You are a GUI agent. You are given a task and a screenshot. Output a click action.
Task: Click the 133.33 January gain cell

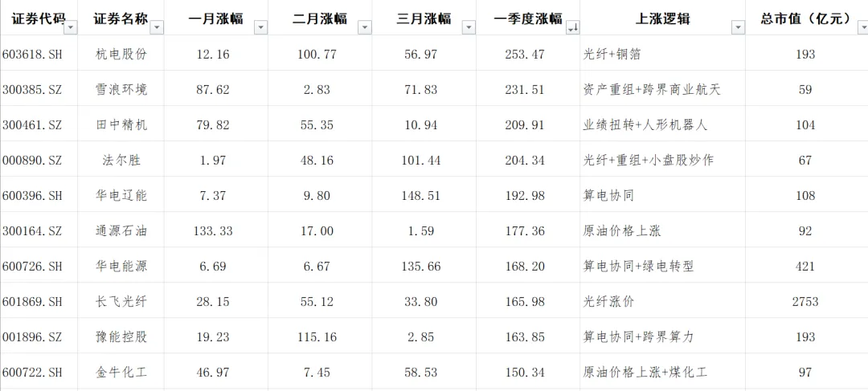coord(213,231)
